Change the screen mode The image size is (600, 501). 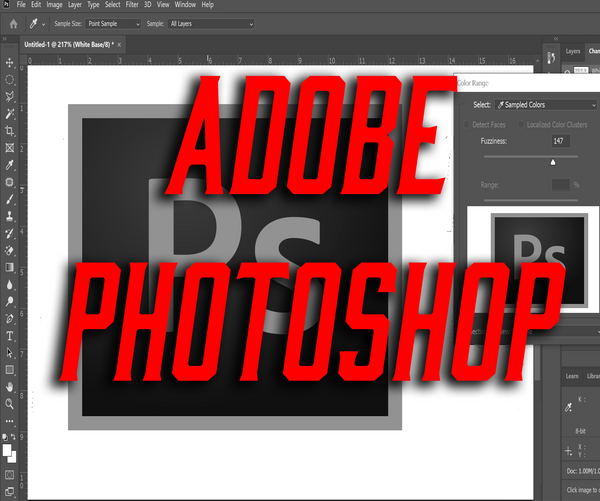coord(10,491)
